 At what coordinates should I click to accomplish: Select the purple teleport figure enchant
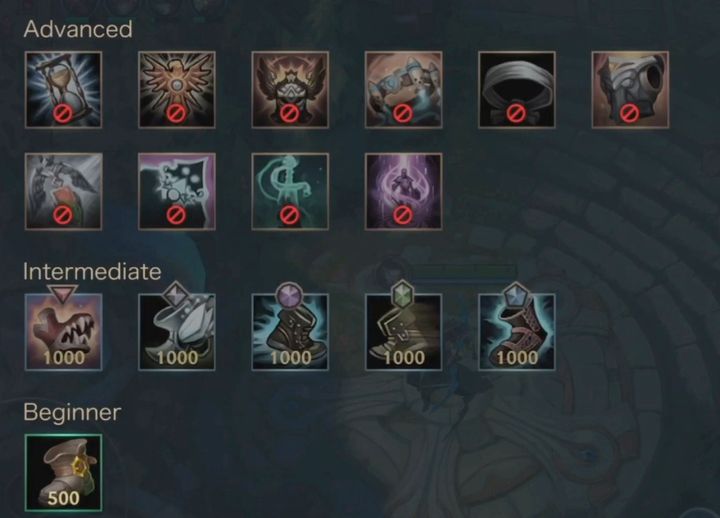pos(404,191)
